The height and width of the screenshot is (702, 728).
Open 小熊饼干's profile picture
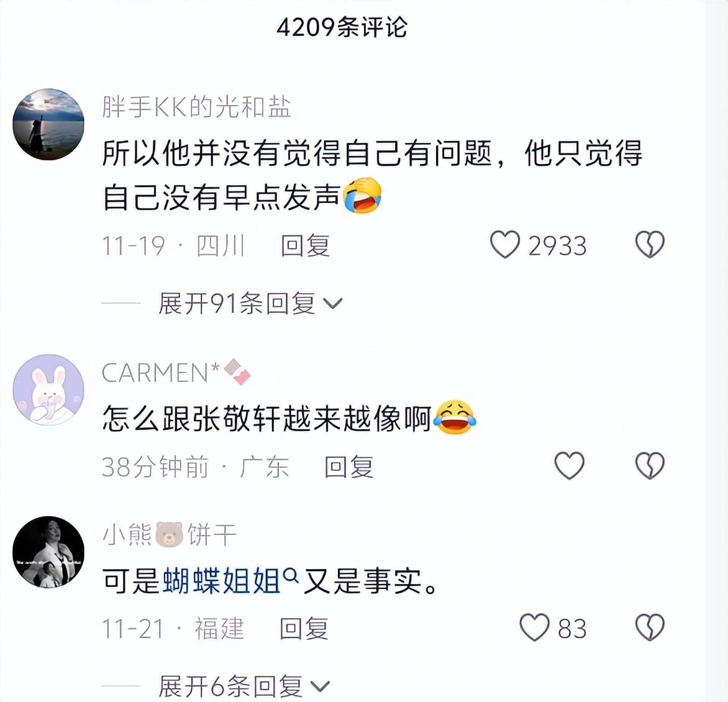point(48,552)
